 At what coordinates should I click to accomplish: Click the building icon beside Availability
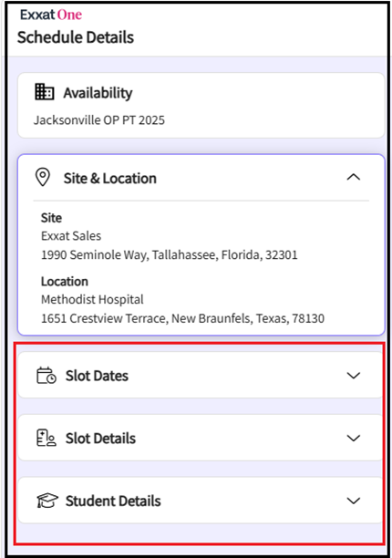pyautogui.click(x=45, y=92)
